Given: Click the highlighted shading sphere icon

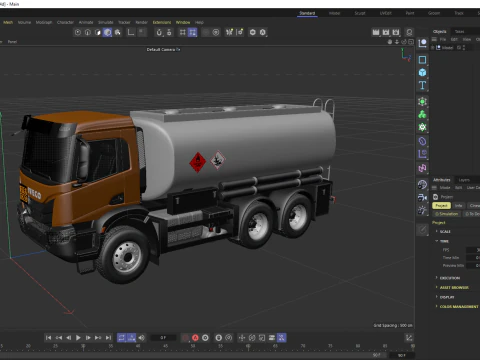Looking at the screenshot, I should coord(107,32).
